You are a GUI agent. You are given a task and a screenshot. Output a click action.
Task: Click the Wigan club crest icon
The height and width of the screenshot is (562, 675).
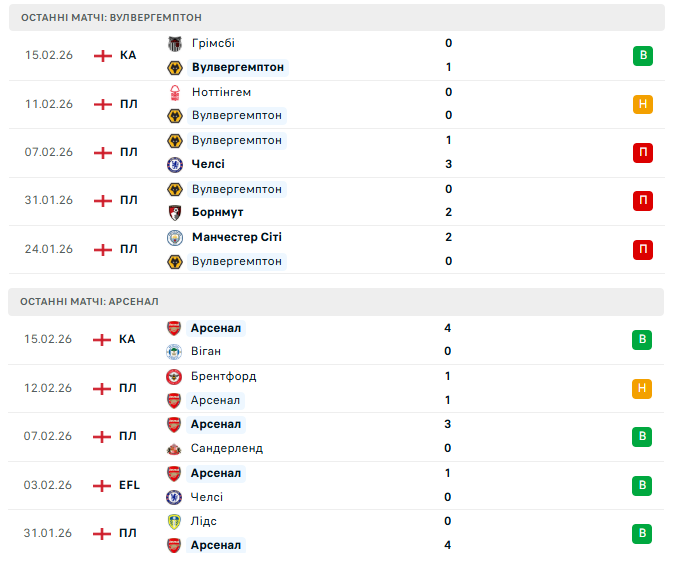point(175,351)
